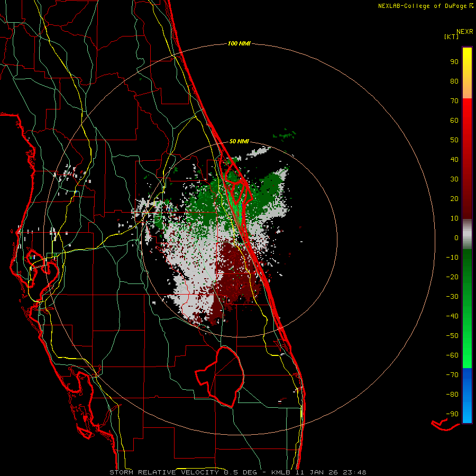The height and width of the screenshot is (476, 476).
Task: Click the positive 50 scale label
Action: [454, 140]
